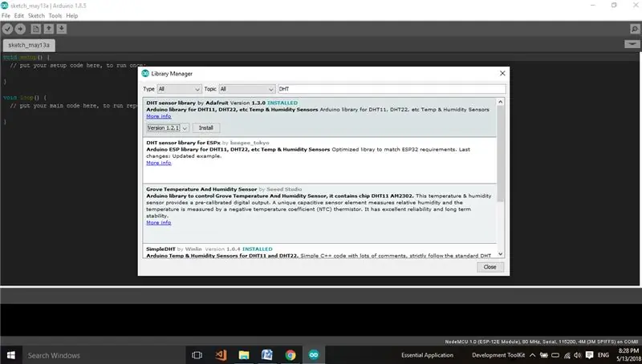Open Visual Studio Code from the taskbar
The image size is (642, 364).
pyautogui.click(x=221, y=355)
